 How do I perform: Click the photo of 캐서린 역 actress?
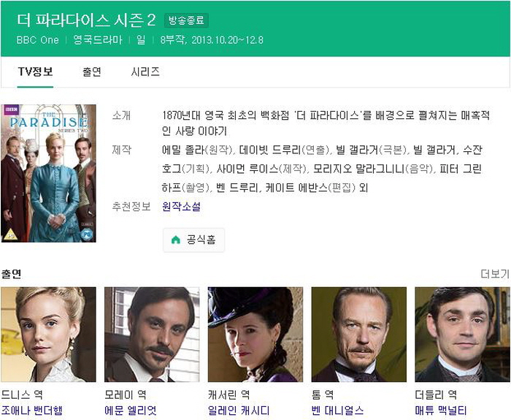(x=255, y=335)
